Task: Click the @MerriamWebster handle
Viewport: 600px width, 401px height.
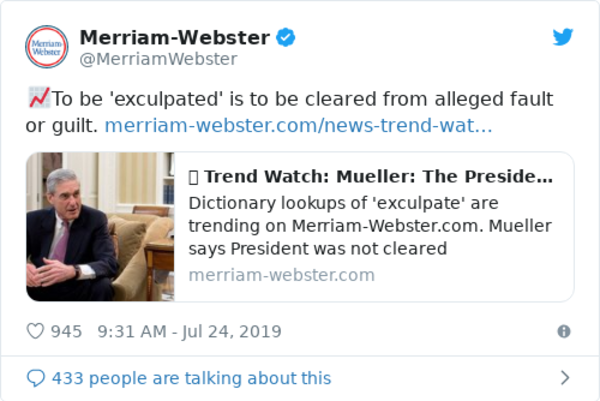Action: tap(158, 59)
